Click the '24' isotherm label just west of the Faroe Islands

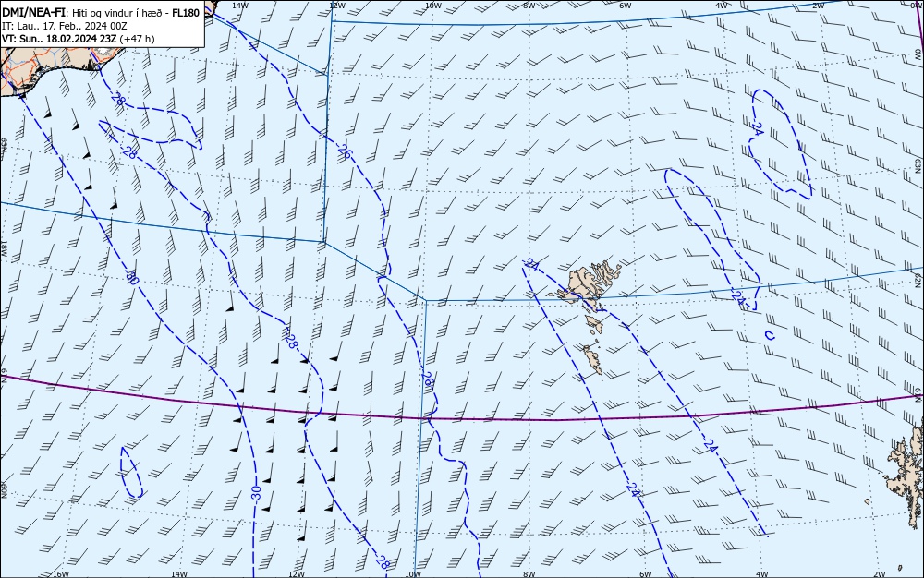click(531, 264)
